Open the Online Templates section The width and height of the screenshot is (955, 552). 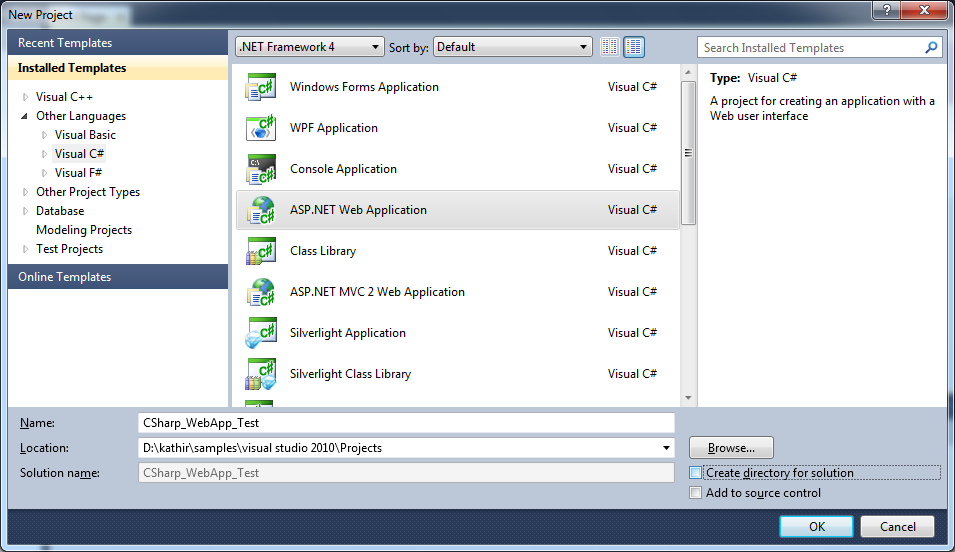tap(64, 277)
